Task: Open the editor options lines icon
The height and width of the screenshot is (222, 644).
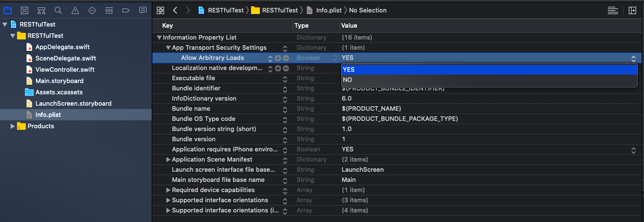Action: 613,10
